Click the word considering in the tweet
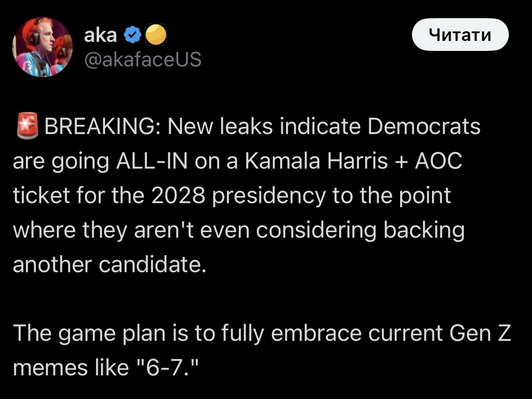 click(x=316, y=230)
